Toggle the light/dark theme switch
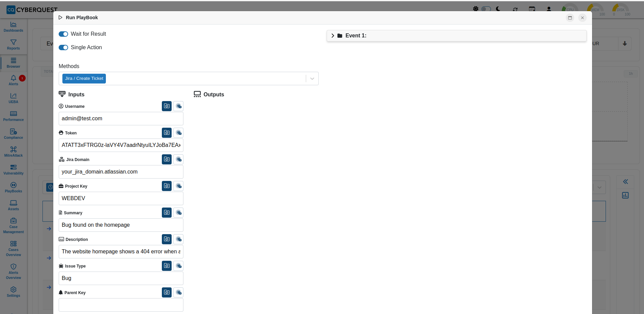 click(486, 9)
